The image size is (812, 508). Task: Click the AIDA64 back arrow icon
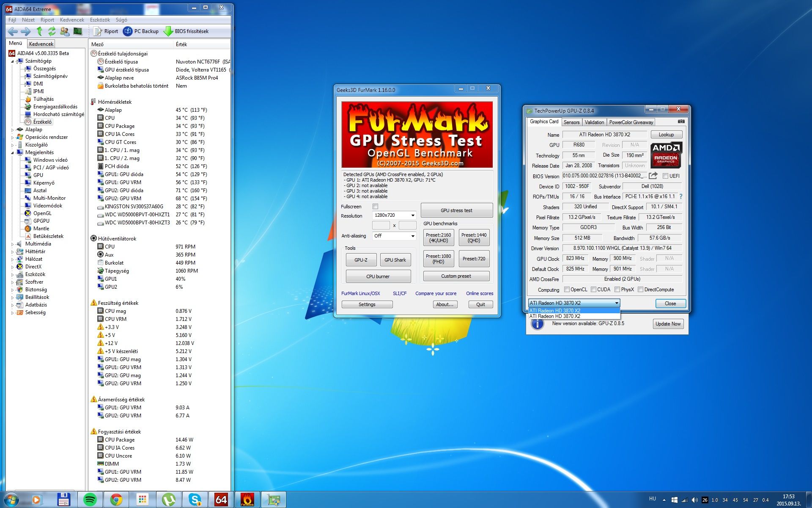(13, 31)
